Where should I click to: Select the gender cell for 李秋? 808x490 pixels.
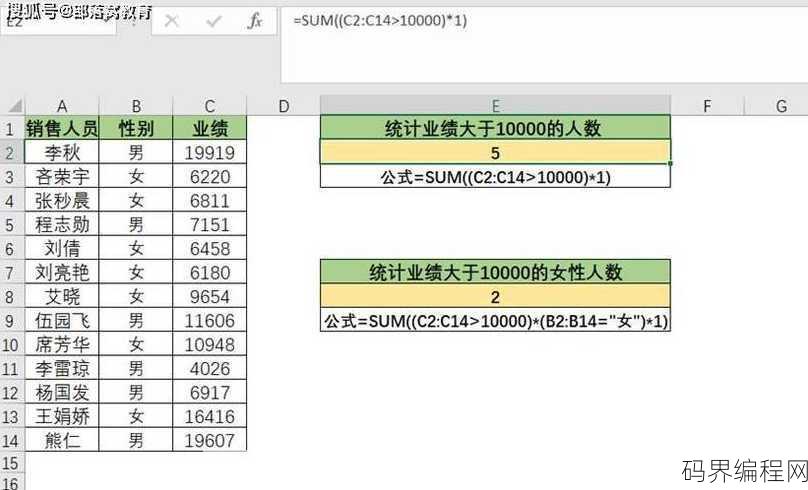coord(136,153)
